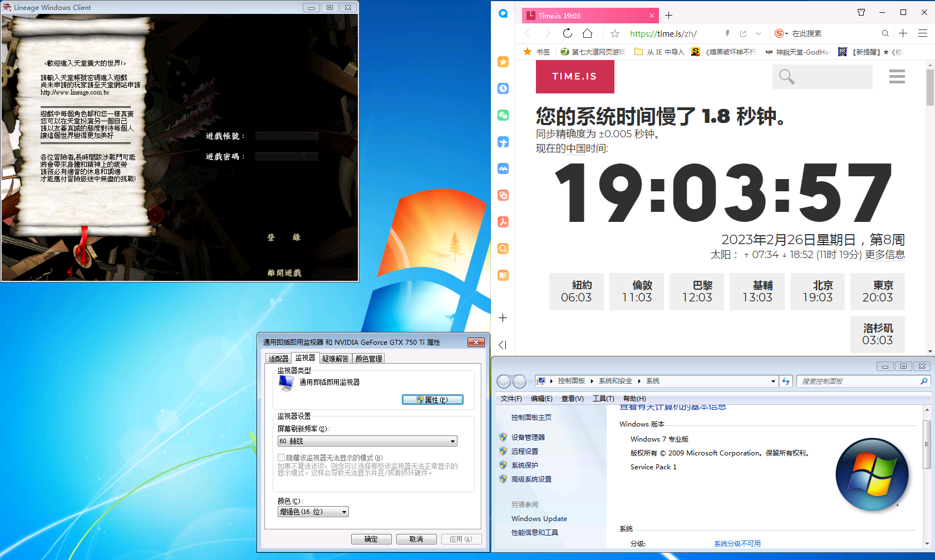The image size is (935, 560).
Task: Focus the Lineage 遊戲帳號 input field
Action: (286, 136)
